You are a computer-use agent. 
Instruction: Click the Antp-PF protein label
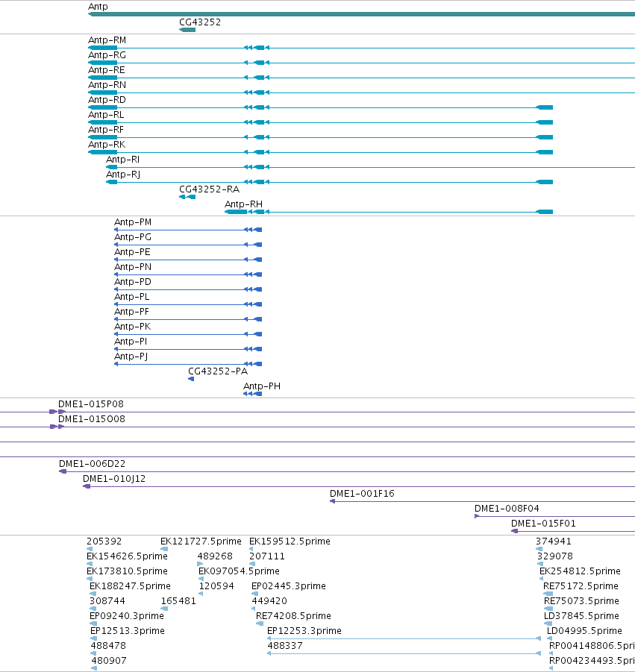click(x=131, y=312)
